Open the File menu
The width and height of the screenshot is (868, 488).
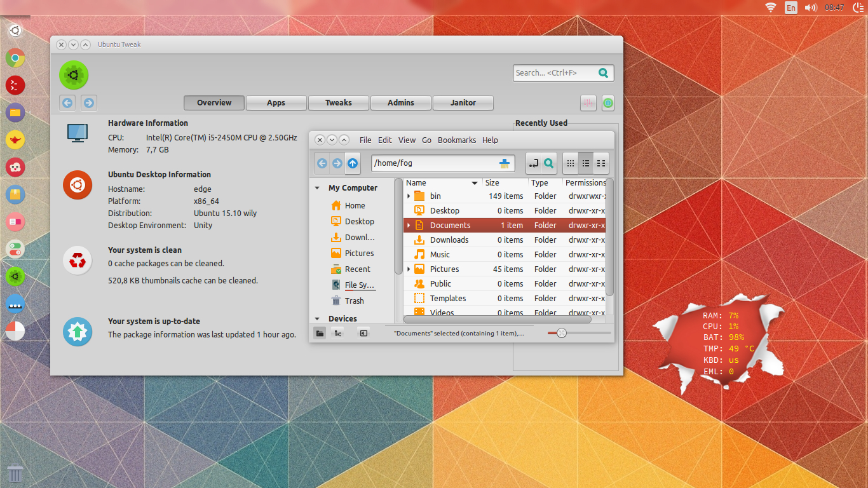pos(365,140)
